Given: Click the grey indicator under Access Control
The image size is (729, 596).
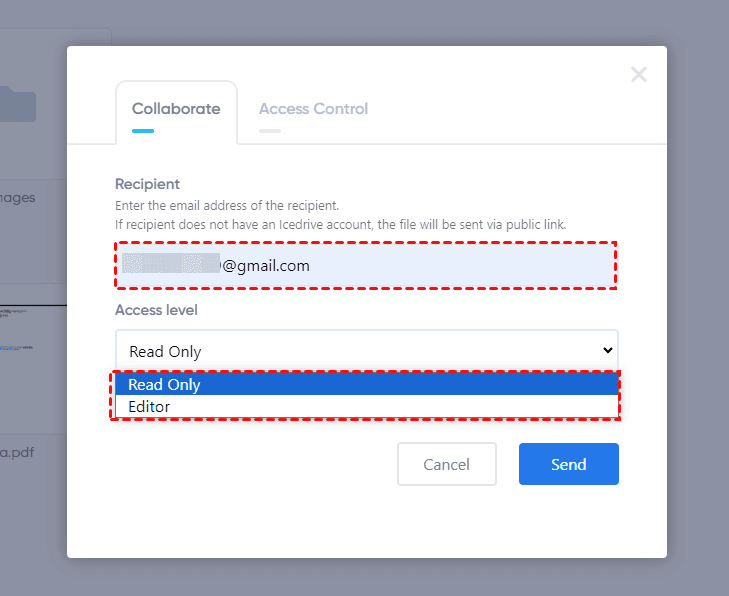Looking at the screenshot, I should tap(270, 130).
